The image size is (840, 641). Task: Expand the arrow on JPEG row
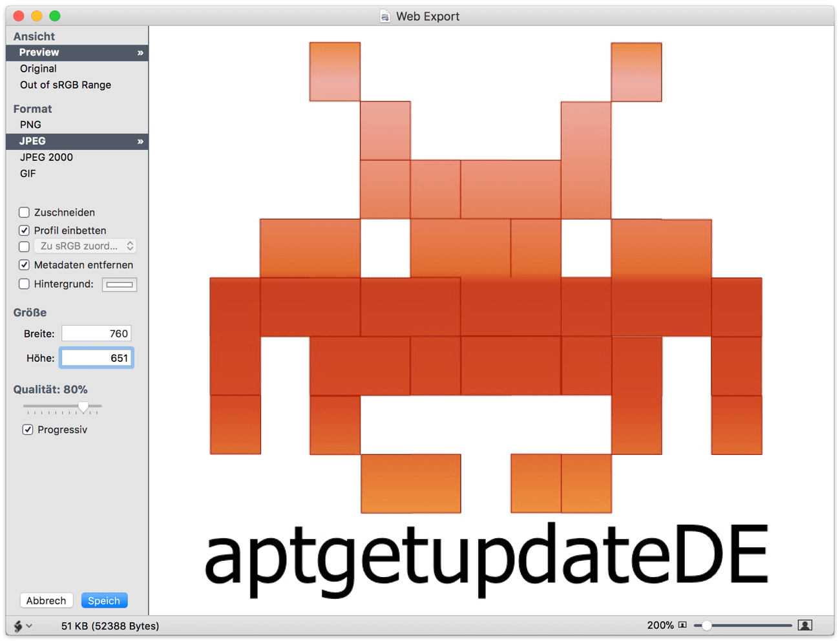[140, 142]
